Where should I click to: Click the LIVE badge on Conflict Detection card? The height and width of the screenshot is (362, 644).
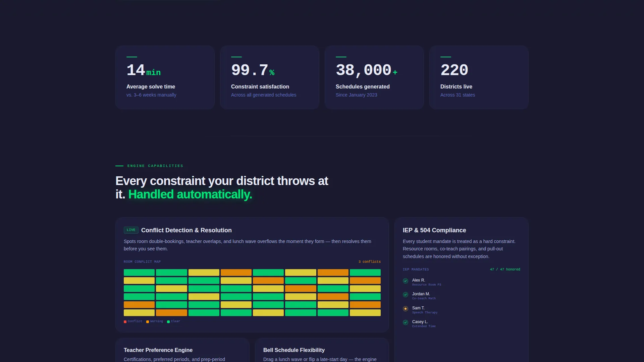click(131, 230)
